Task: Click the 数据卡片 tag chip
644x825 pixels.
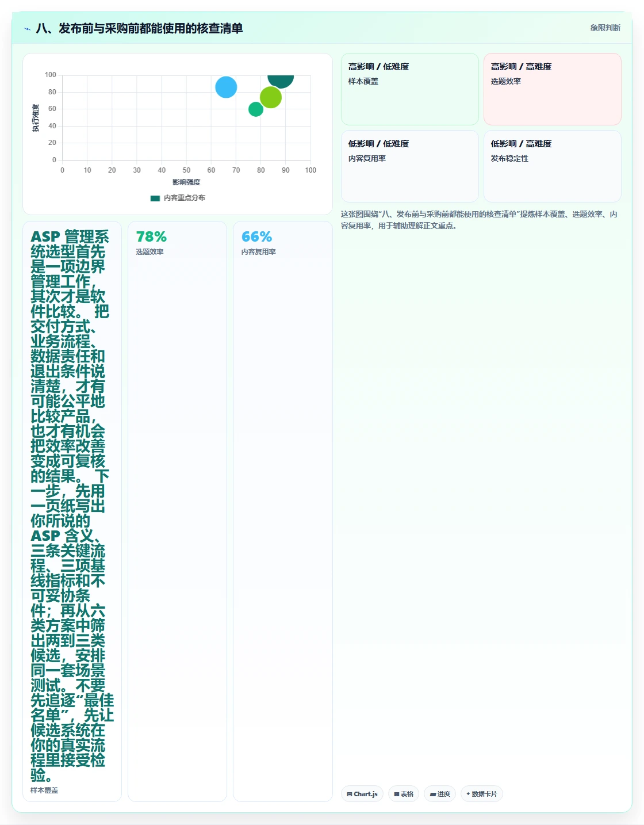Action: pos(482,794)
